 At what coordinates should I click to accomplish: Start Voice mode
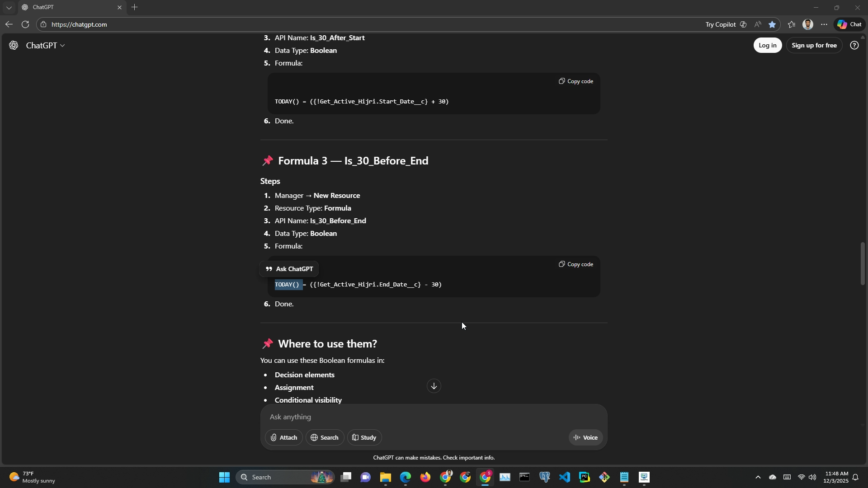[x=585, y=438]
